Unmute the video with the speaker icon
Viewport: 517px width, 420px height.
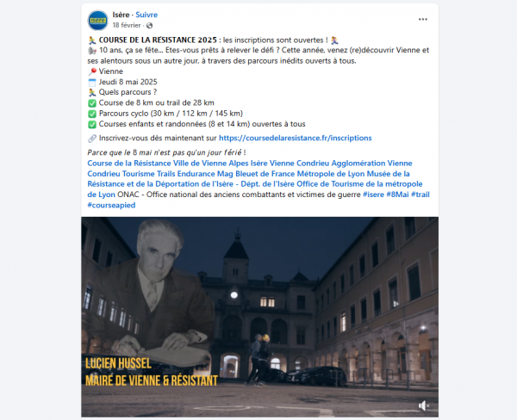pos(424,405)
